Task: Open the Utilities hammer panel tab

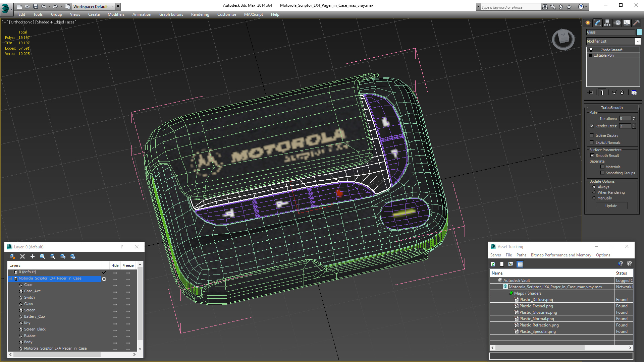Action: [x=636, y=23]
